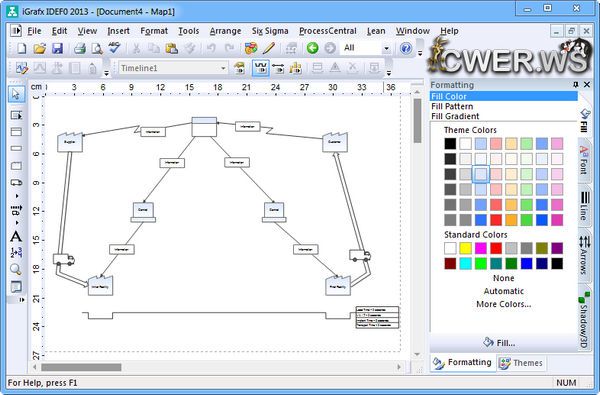Click the renumber 1-2-3 tool
Image resolution: width=600 pixels, height=395 pixels.
(x=16, y=253)
